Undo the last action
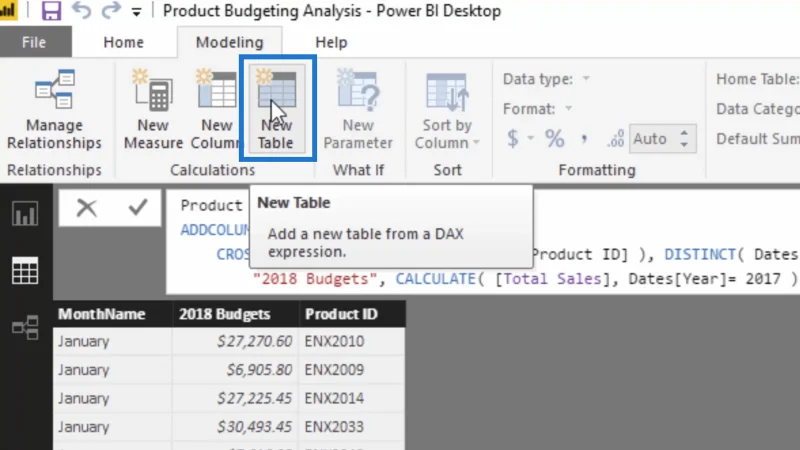This screenshot has height=450, width=800. [81, 10]
